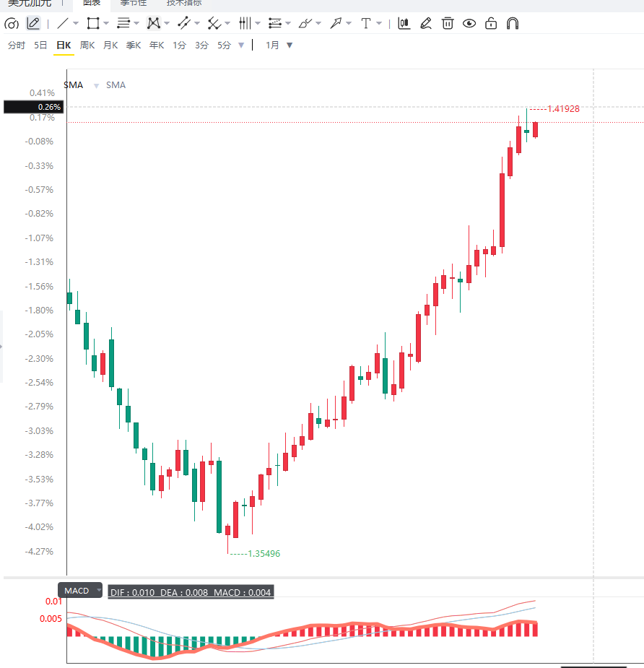Select the Fibonacci retracement levels tool
The image size is (644, 668).
pos(275,23)
